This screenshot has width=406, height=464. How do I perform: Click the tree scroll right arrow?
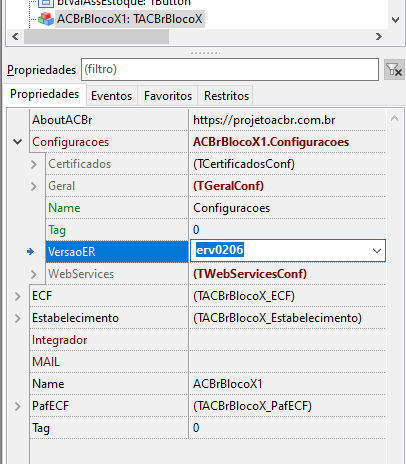point(379,36)
